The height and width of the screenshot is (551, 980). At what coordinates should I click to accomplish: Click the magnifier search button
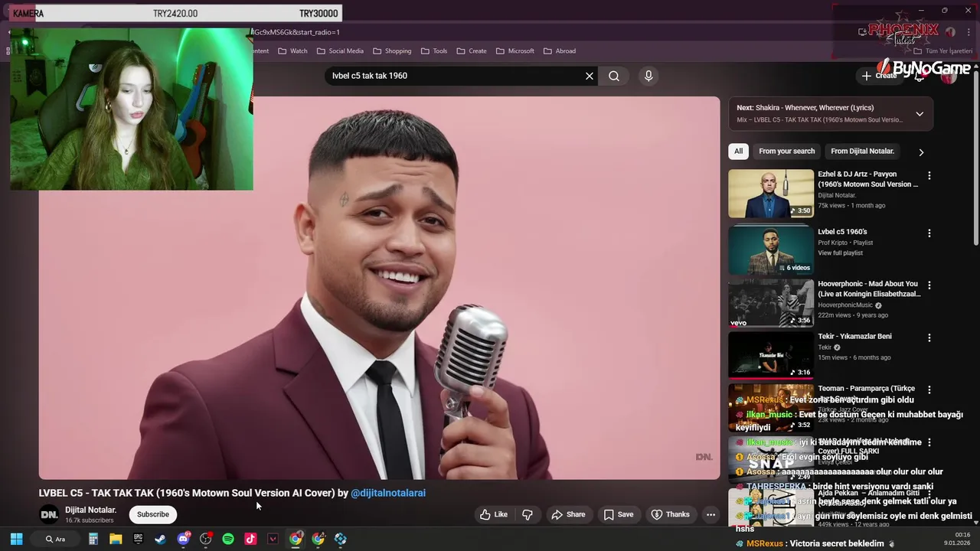(x=614, y=76)
